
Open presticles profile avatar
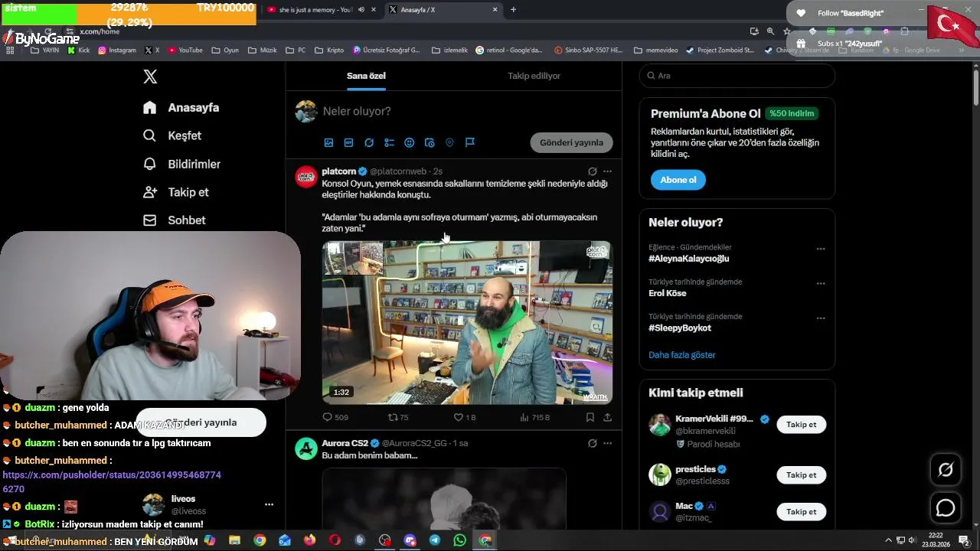pos(660,474)
